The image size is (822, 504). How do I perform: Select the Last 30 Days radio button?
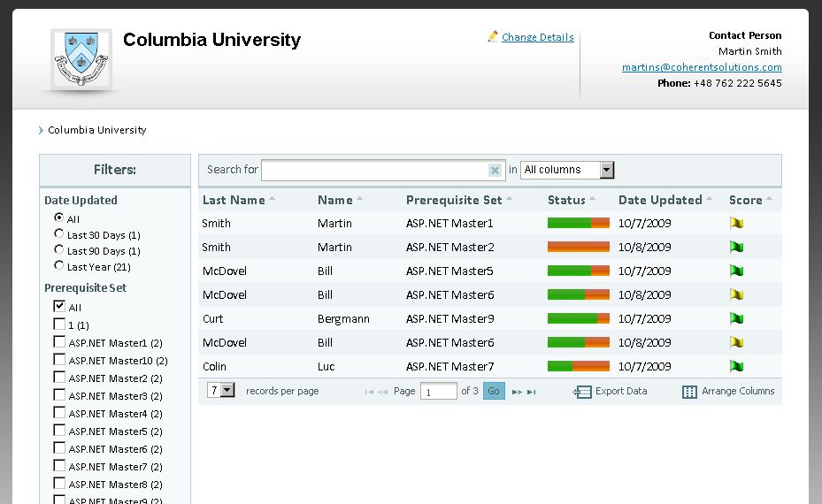[x=58, y=233]
